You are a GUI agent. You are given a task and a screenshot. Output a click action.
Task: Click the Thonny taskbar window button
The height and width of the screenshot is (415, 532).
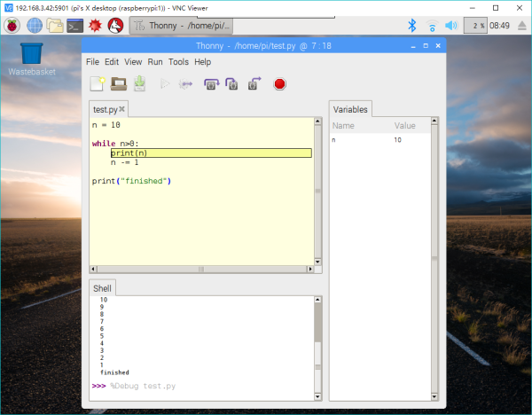click(181, 26)
